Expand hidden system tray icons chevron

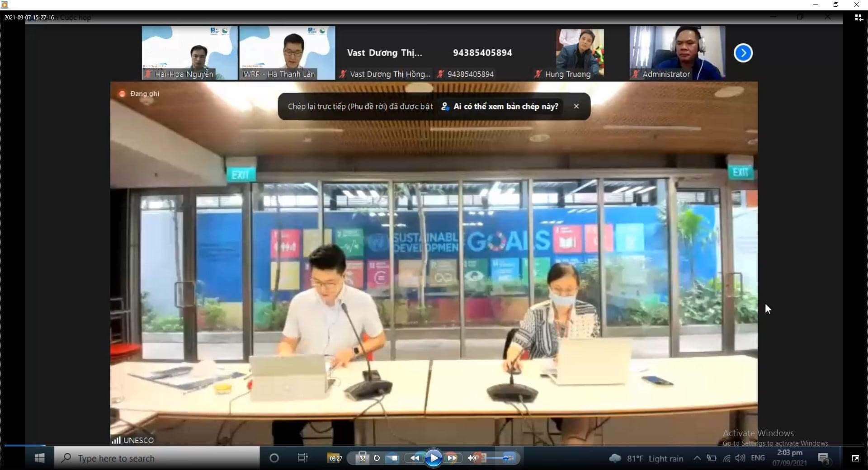point(697,458)
